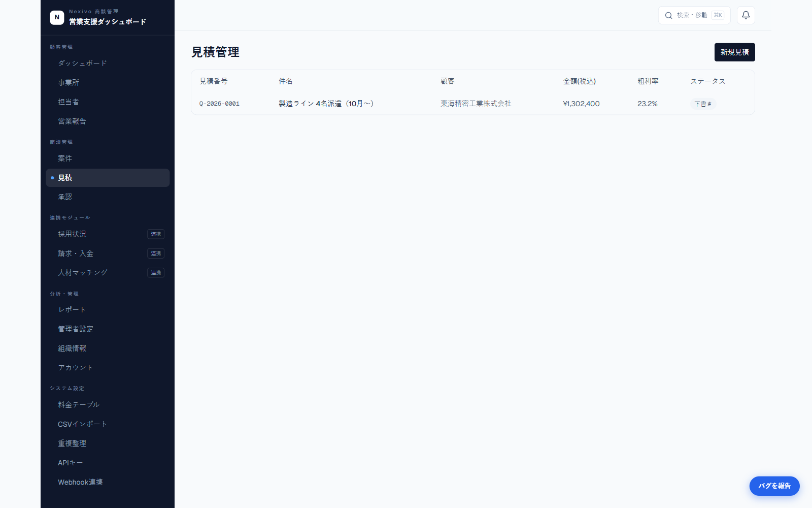This screenshot has height=508, width=812.
Task: Open 管理者設定
Action: point(108,329)
